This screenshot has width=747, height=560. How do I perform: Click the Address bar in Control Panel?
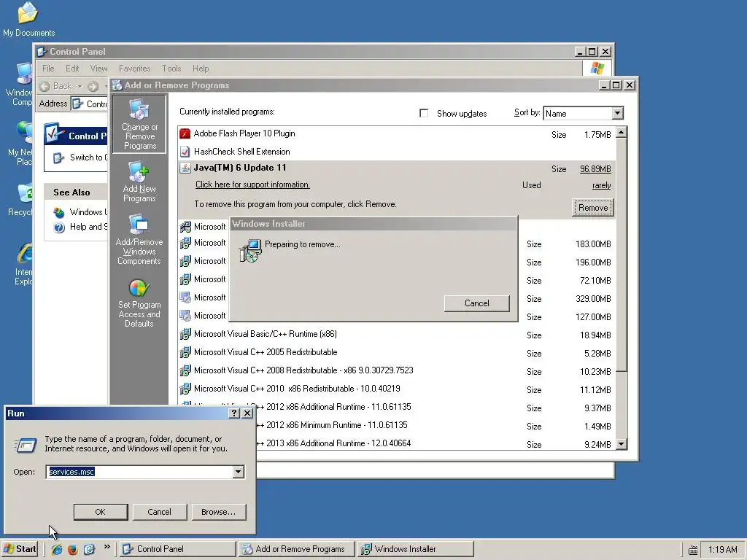89,104
